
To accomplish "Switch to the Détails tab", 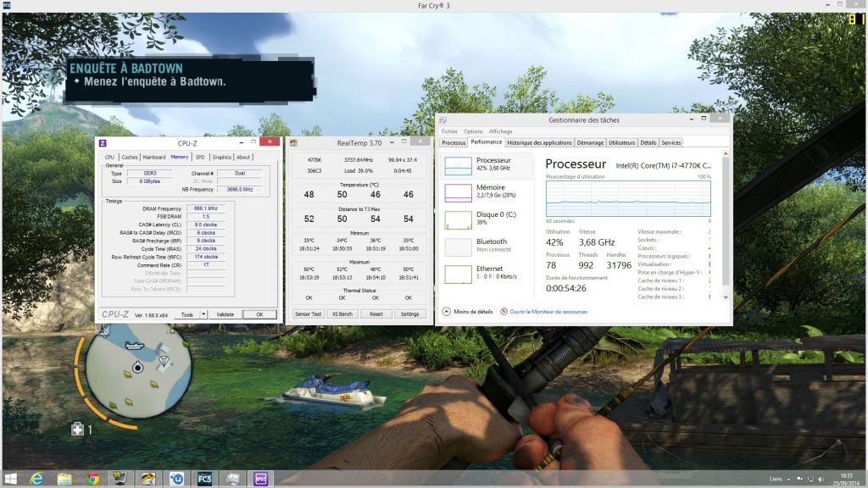I will 648,142.
